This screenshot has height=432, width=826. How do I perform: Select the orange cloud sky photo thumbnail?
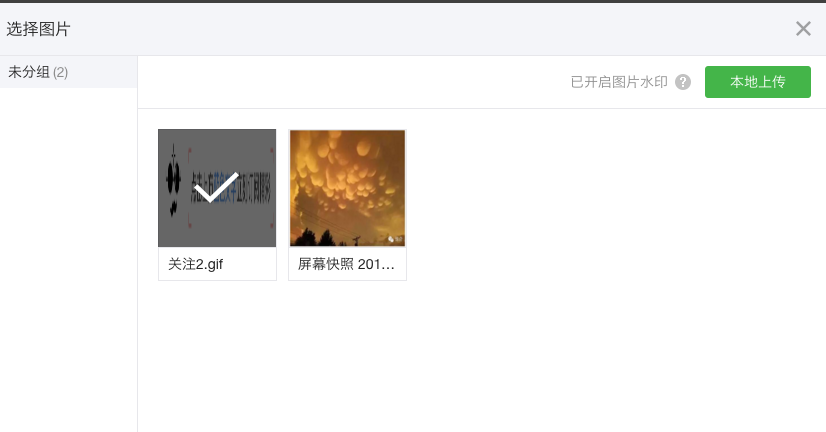(x=348, y=188)
